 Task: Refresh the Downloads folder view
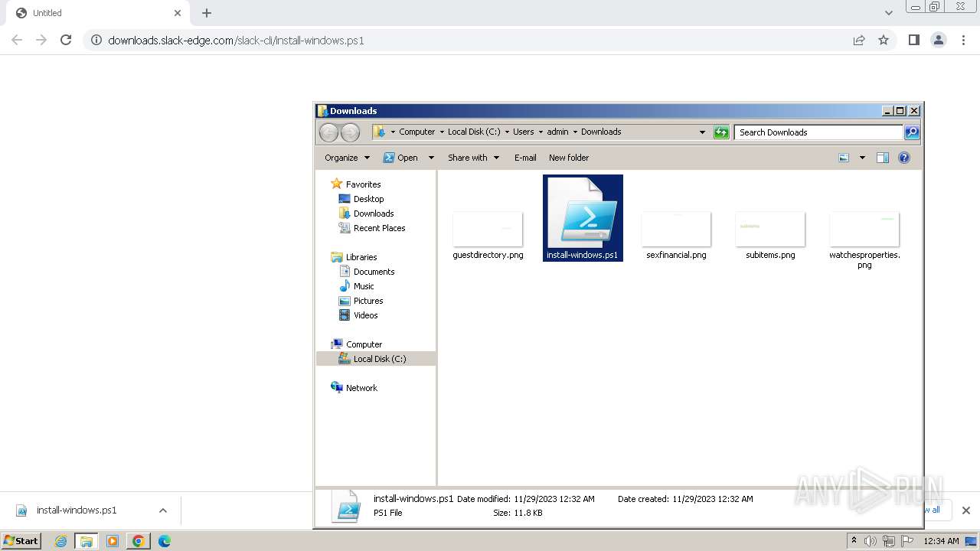721,132
